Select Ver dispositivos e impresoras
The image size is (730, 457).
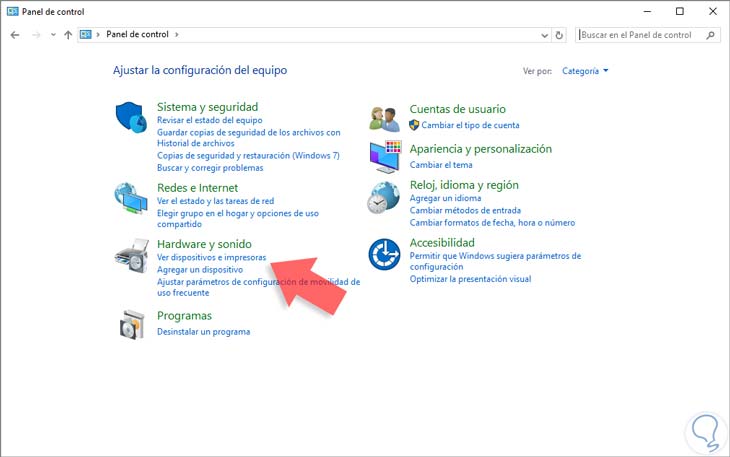pos(211,257)
